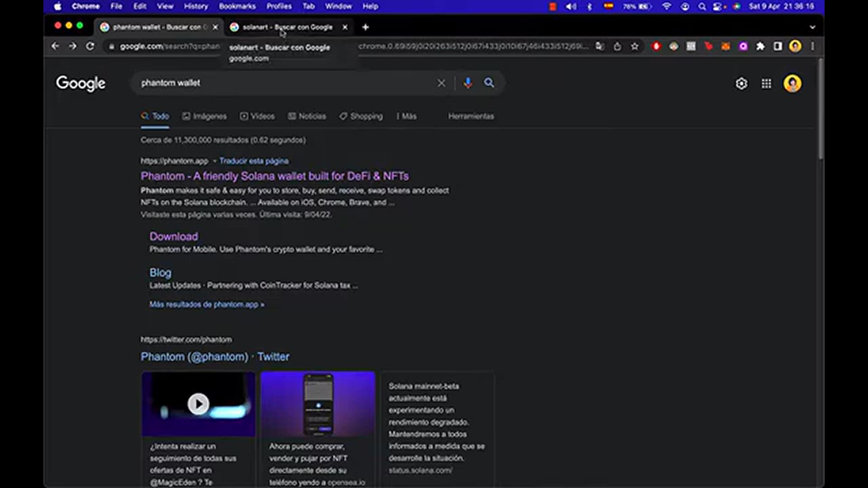Open the purple circular extension icon
The height and width of the screenshot is (488, 868).
point(743,46)
